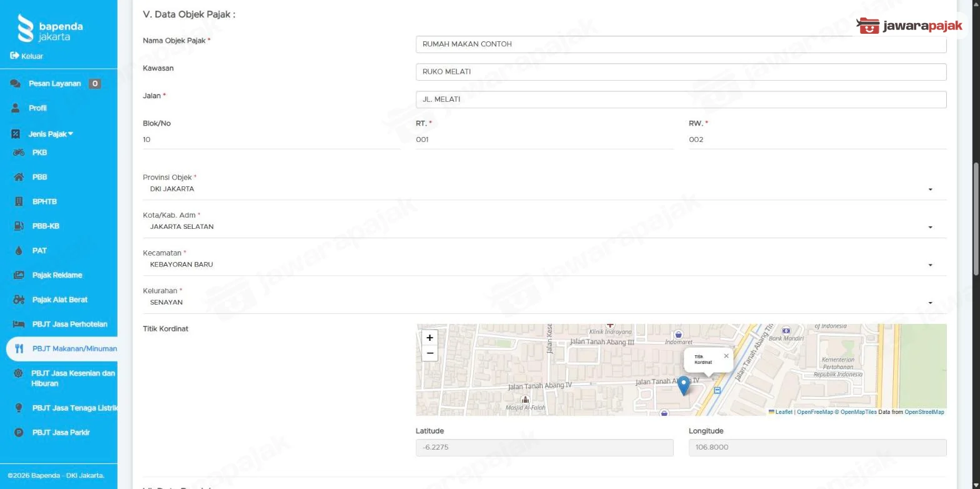The width and height of the screenshot is (980, 489).
Task: Zoom in on the map
Action: coord(429,338)
